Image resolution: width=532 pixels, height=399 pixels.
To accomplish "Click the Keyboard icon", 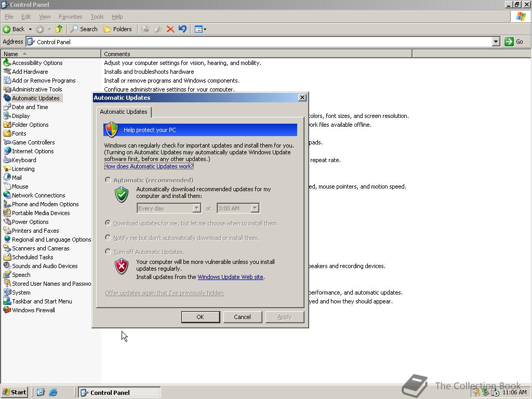I will (7, 160).
